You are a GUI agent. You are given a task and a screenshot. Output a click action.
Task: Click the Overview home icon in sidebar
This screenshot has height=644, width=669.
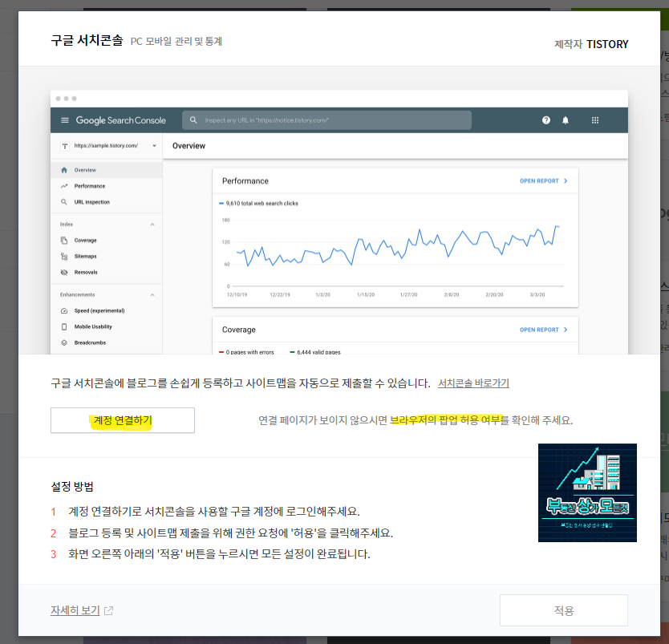coord(64,170)
